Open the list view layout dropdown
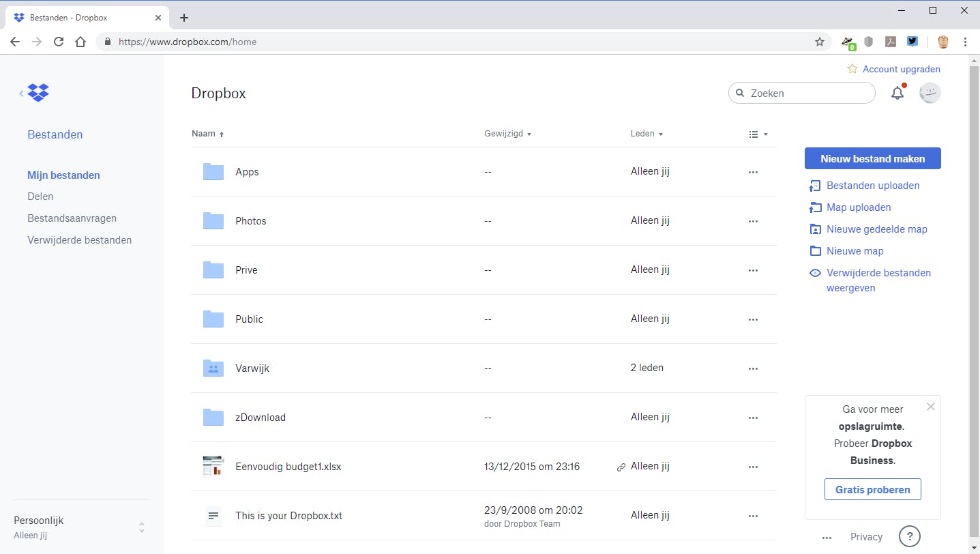 758,134
